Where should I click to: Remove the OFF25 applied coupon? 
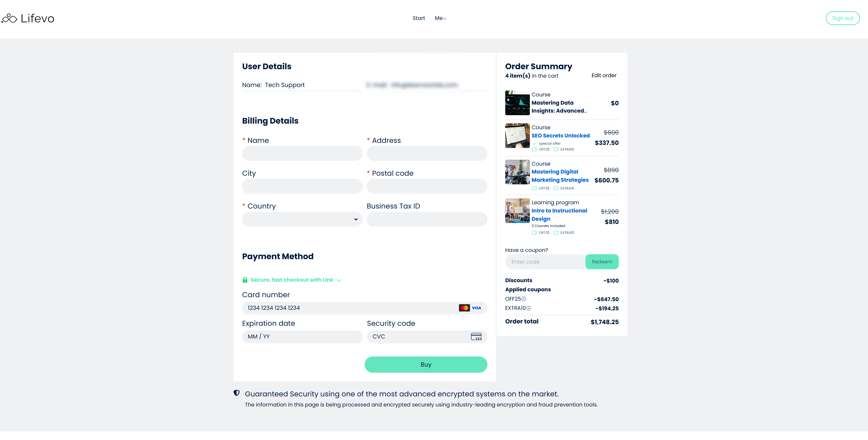click(524, 299)
